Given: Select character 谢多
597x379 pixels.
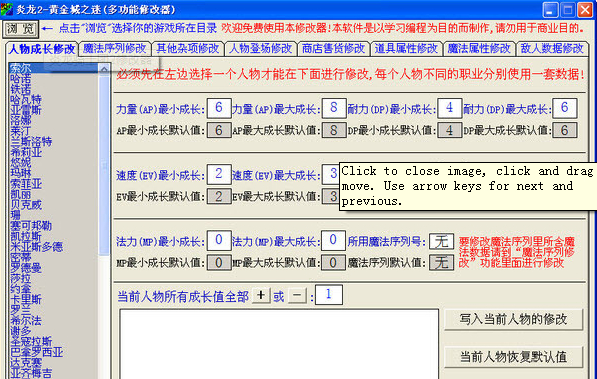Looking at the screenshot, I should pos(21,331).
